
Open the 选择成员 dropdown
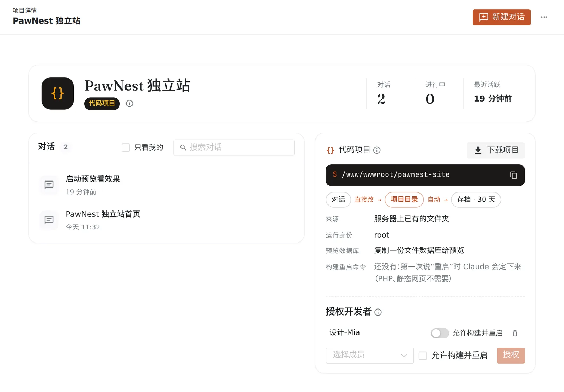click(370, 355)
